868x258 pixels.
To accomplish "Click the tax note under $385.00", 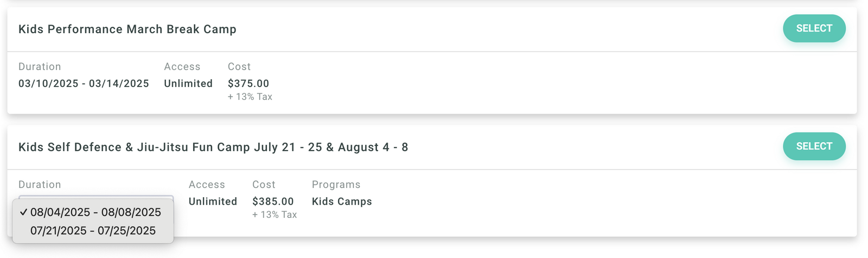I will [x=275, y=215].
